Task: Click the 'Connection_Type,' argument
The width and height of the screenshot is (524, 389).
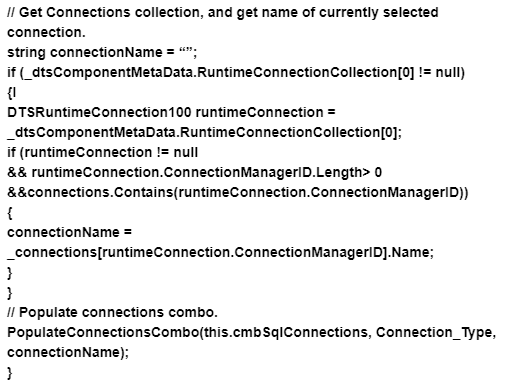Action: click(436, 333)
